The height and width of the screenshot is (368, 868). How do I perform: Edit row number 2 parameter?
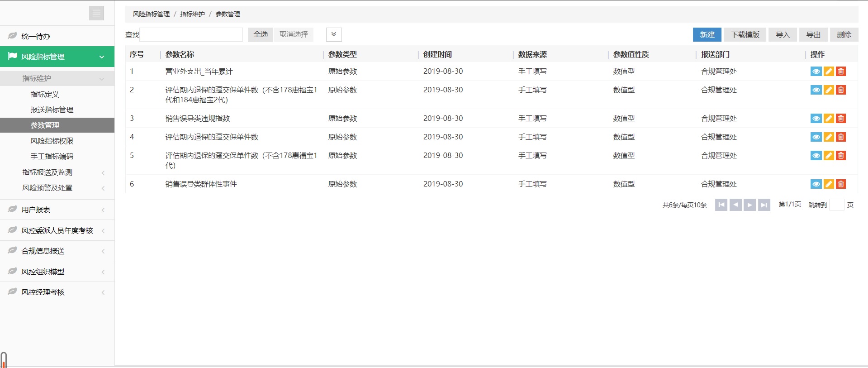click(x=829, y=90)
